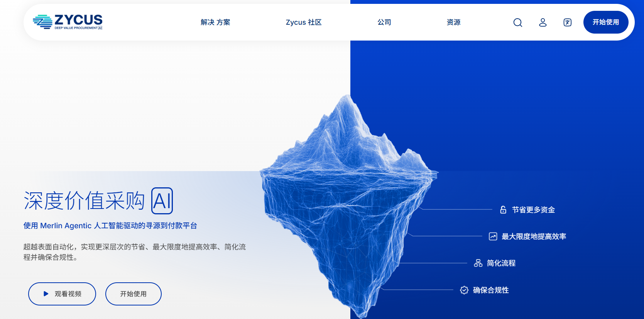Open the language translation icon
Viewport: 644px width, 319px height.
pos(567,22)
